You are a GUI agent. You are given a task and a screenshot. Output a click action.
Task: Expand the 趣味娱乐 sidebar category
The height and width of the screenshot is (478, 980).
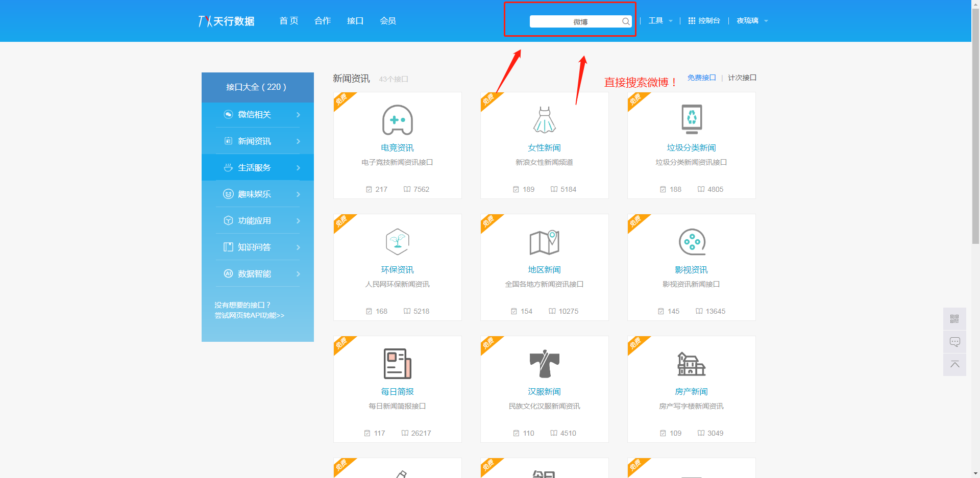(x=257, y=194)
